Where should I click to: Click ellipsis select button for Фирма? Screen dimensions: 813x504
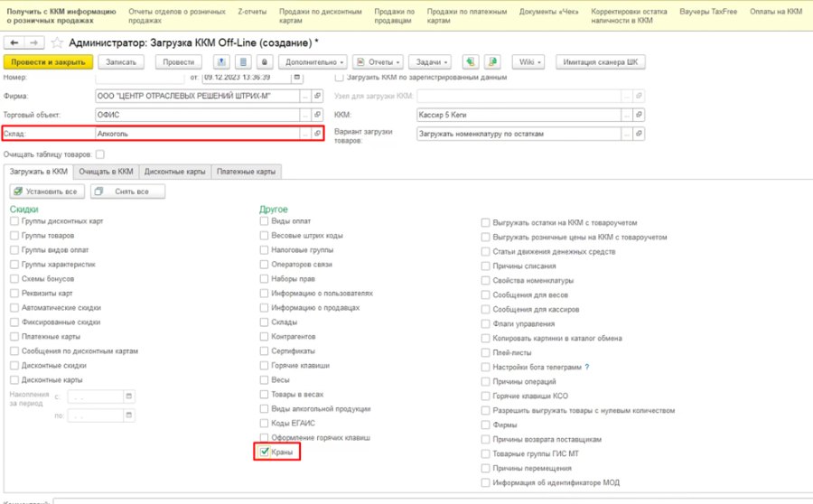(x=306, y=96)
